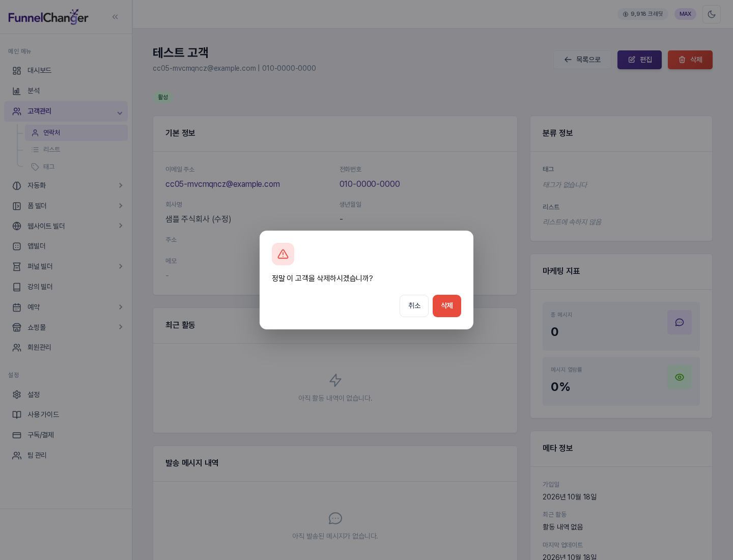Expand the 폼 빌더 menu chevron

(x=121, y=206)
